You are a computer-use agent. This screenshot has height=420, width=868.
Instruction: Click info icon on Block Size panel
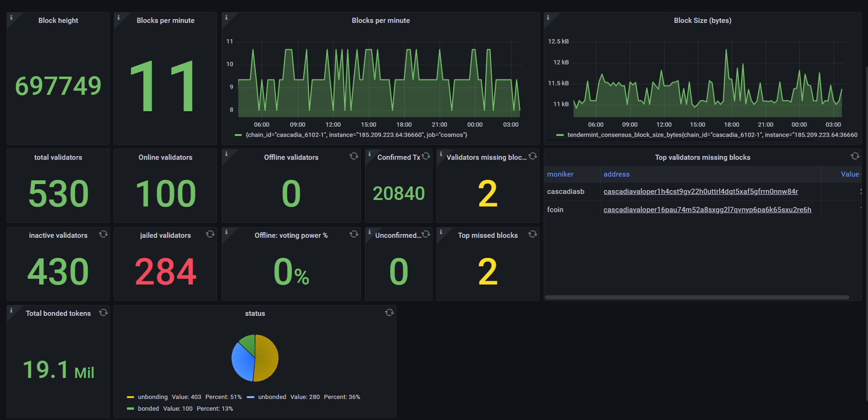(x=548, y=17)
